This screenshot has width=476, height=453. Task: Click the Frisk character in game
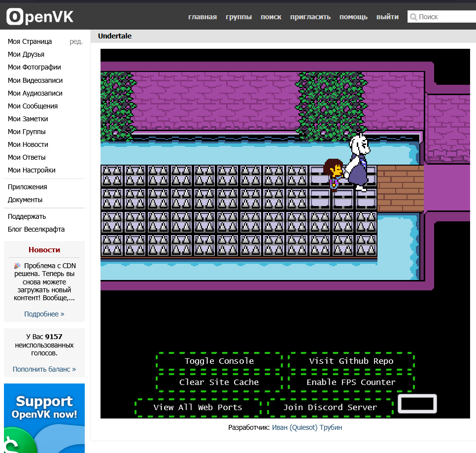(334, 174)
